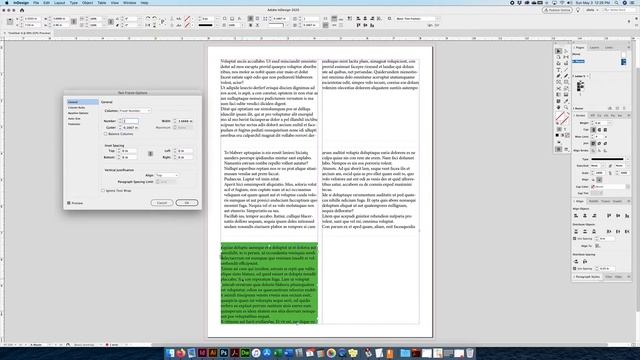Open the Columns type dropdown
Screen dimensions: 640x360
pyautogui.click(x=135, y=111)
